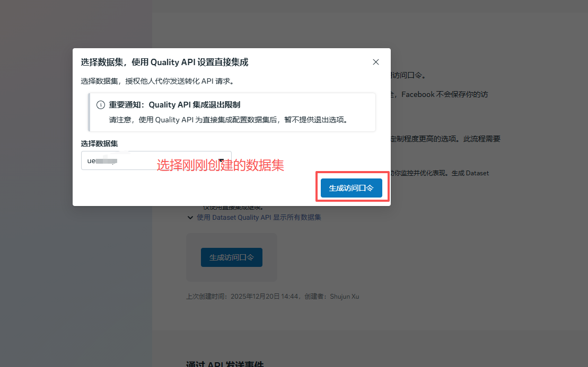Click the notice heading Quality API 集成退出限制

coord(195,105)
